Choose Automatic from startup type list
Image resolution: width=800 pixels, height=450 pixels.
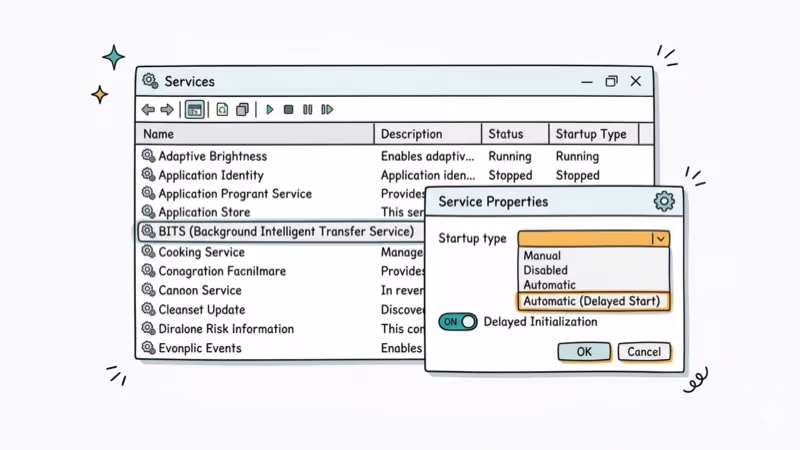593,285
